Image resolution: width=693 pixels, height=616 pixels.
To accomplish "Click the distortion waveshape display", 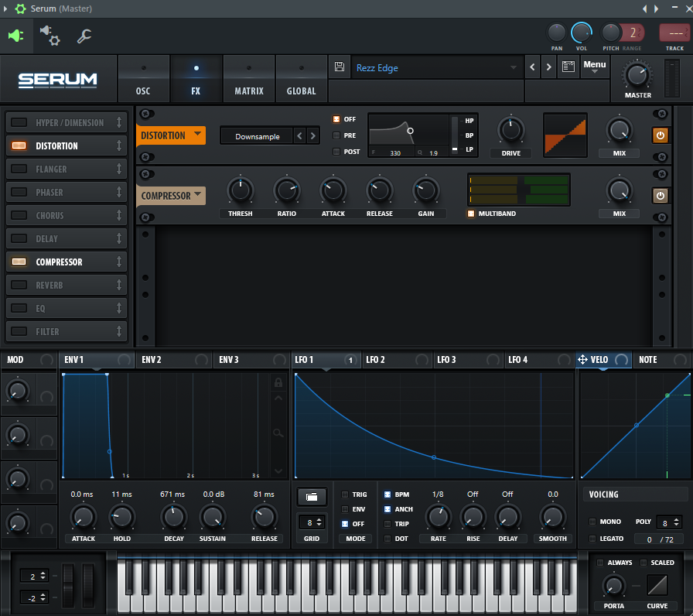I will pyautogui.click(x=565, y=135).
